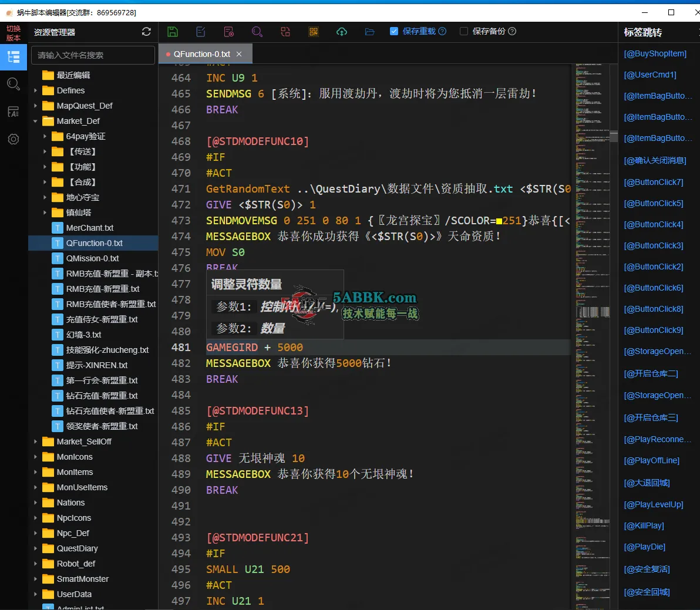Toggle the 保存重载 checkbox
The height and width of the screenshot is (610, 700).
pos(393,31)
